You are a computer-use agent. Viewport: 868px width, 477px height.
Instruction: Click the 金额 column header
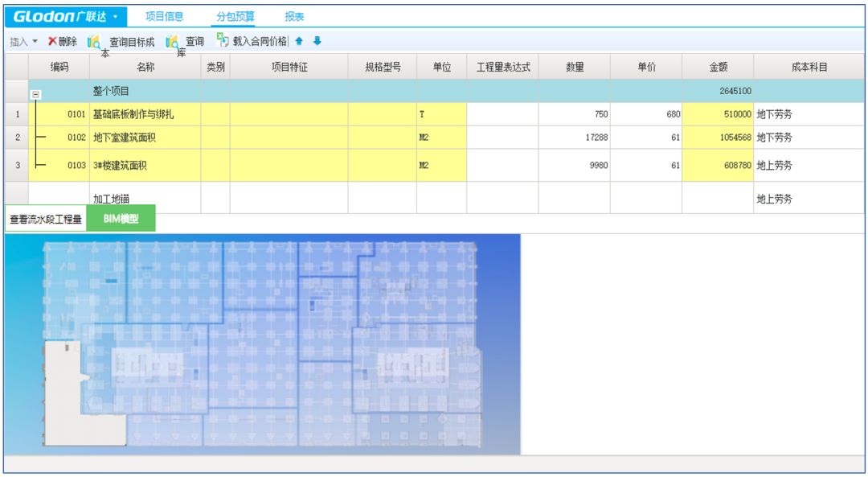pyautogui.click(x=718, y=68)
